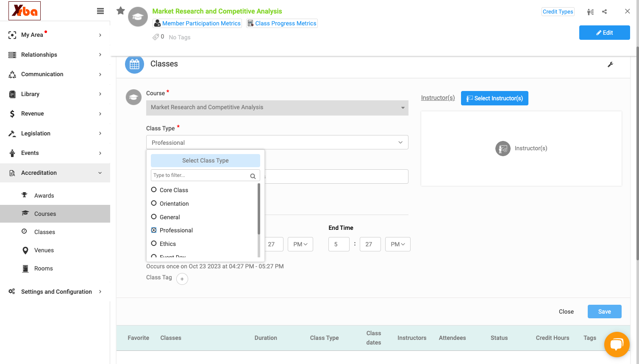Click the Classes calendar icon
The image size is (639, 364).
(x=134, y=64)
